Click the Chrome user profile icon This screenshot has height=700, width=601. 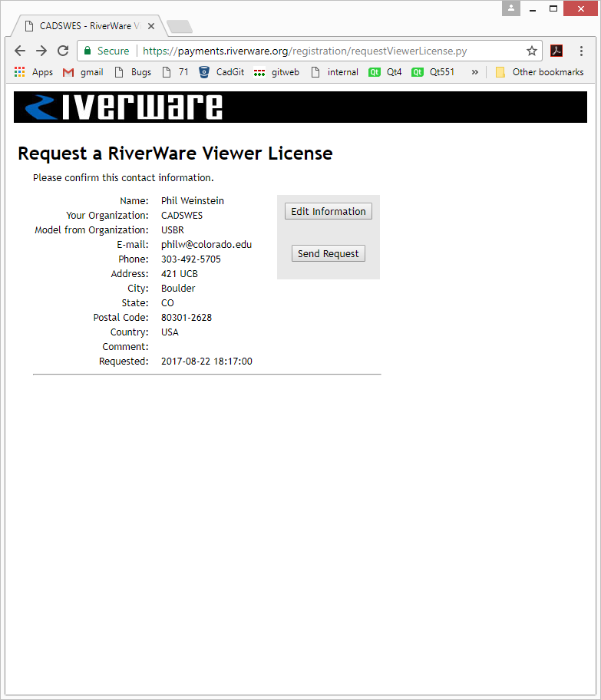(x=510, y=8)
